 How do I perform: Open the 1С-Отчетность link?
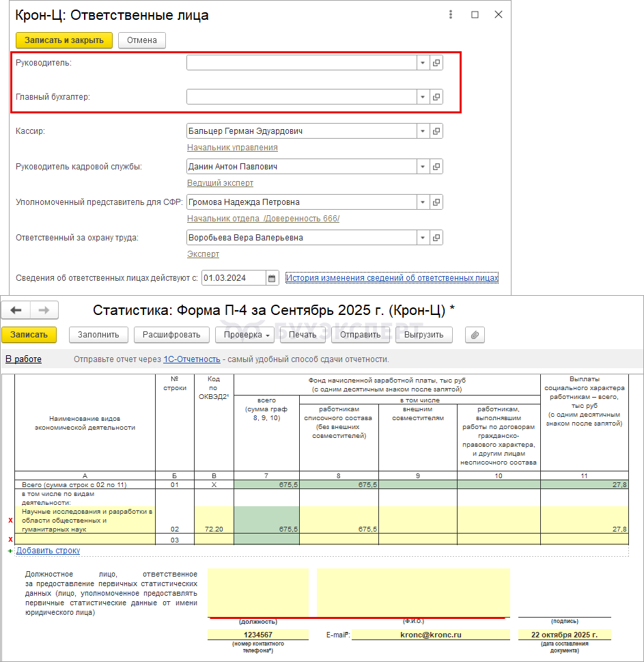click(x=192, y=359)
